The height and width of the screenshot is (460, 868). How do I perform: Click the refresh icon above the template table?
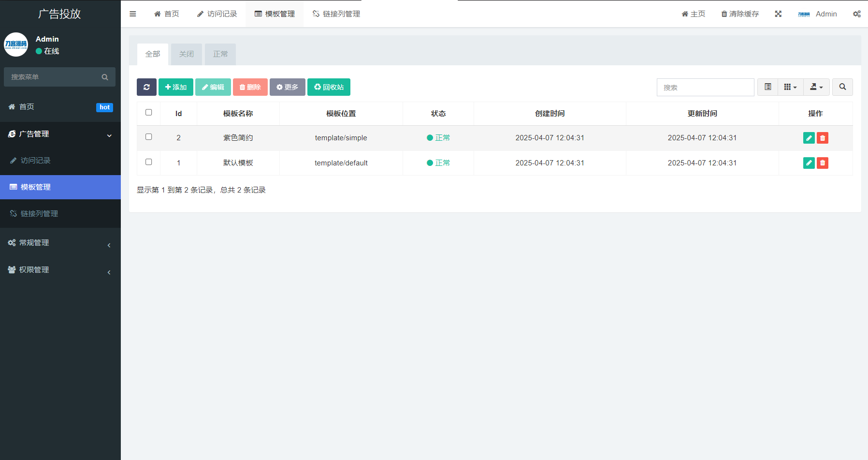[x=146, y=87]
